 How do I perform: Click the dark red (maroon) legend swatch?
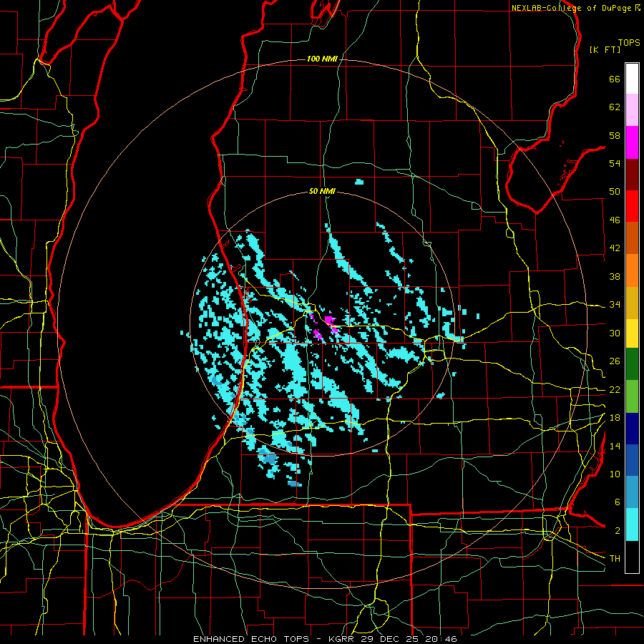pos(632,174)
